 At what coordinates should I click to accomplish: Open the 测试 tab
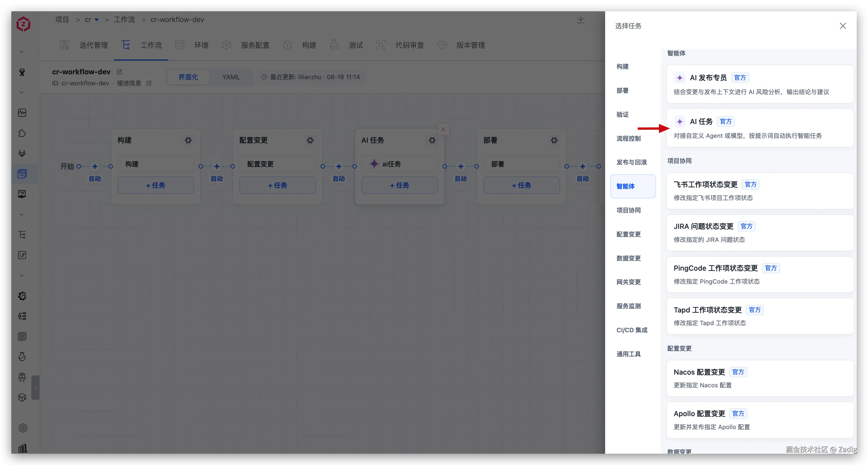(346, 45)
